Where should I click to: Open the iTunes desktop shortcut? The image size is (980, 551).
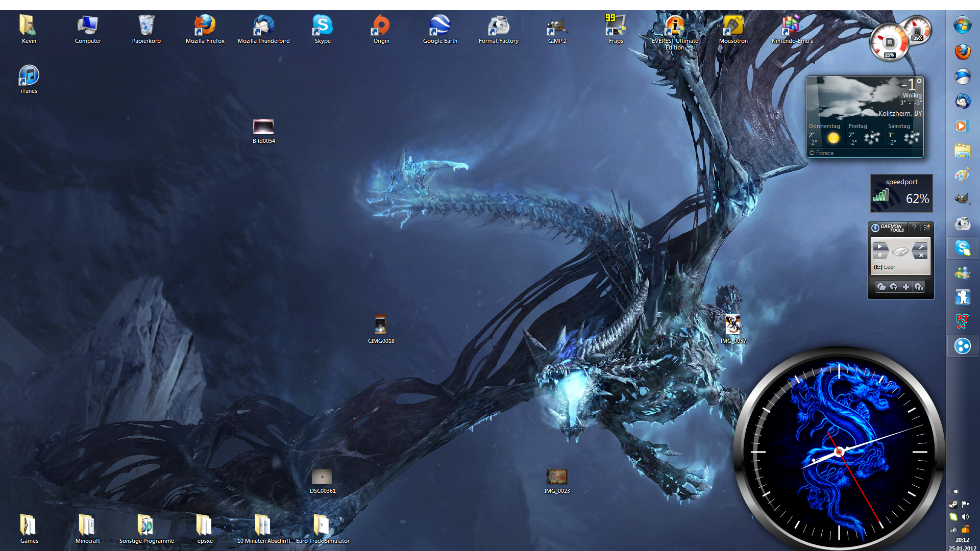click(x=29, y=80)
